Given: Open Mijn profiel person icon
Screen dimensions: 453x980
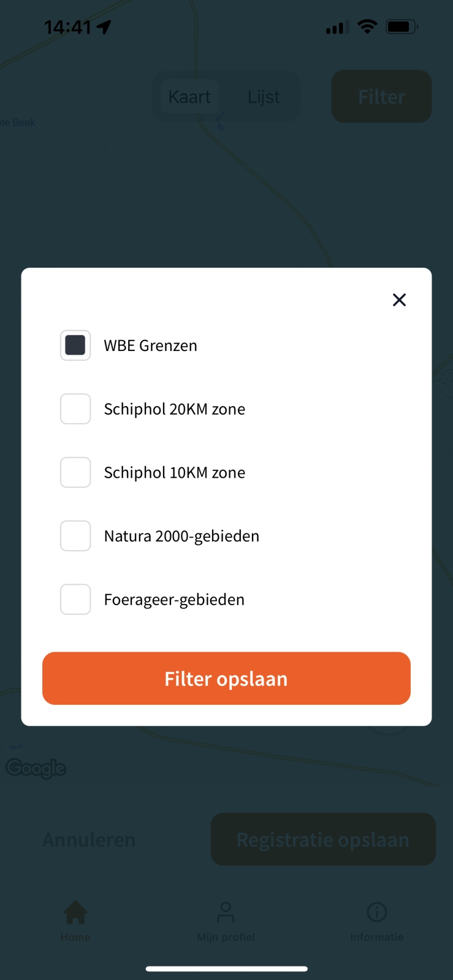Looking at the screenshot, I should pyautogui.click(x=226, y=913).
